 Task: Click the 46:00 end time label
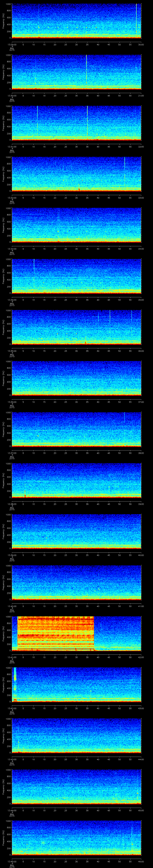[x=141, y=861]
